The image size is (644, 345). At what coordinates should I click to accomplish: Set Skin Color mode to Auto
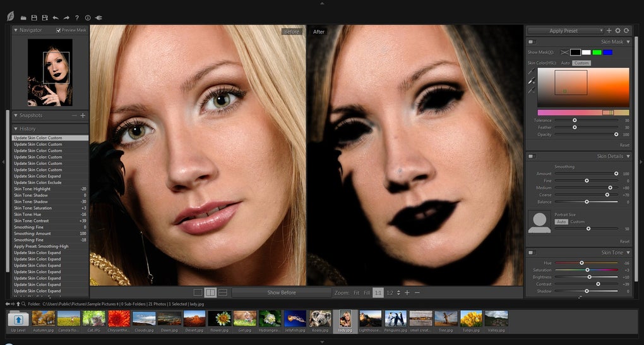(566, 63)
